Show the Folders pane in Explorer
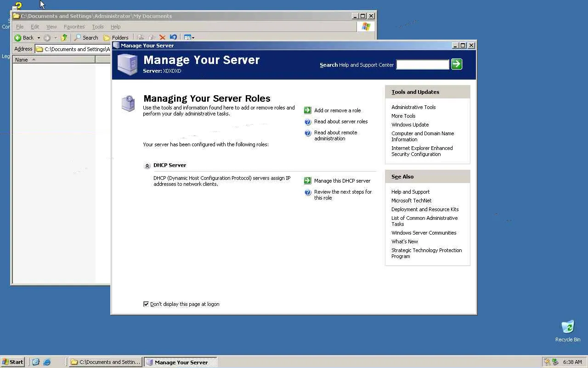Screen dimensions: 588x368 [x=116, y=38]
